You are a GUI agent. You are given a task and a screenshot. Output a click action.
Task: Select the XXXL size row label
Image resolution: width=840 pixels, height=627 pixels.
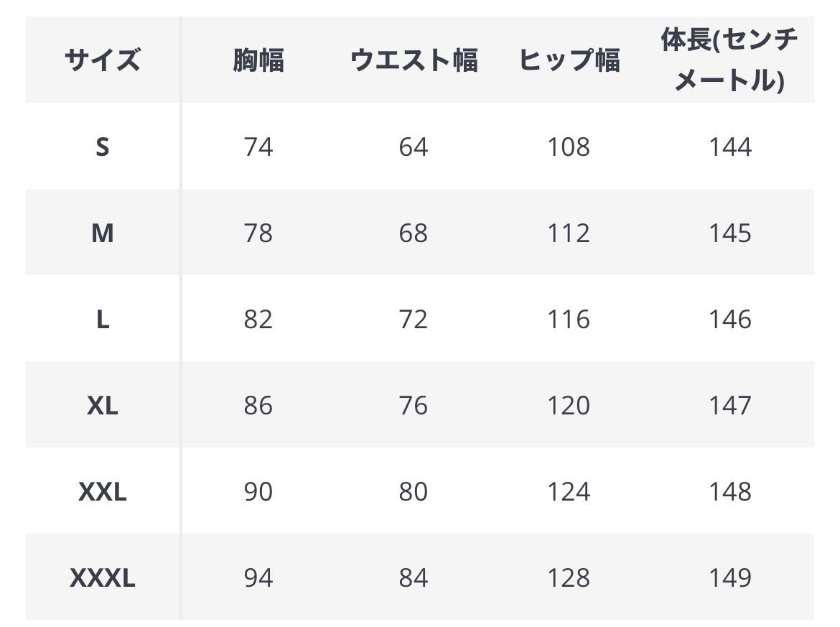point(103,578)
